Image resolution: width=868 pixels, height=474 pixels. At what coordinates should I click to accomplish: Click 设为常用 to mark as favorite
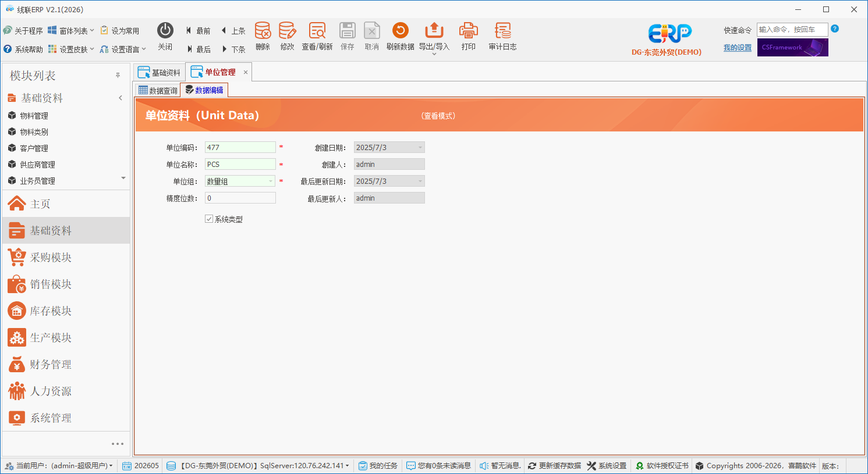[x=120, y=31]
